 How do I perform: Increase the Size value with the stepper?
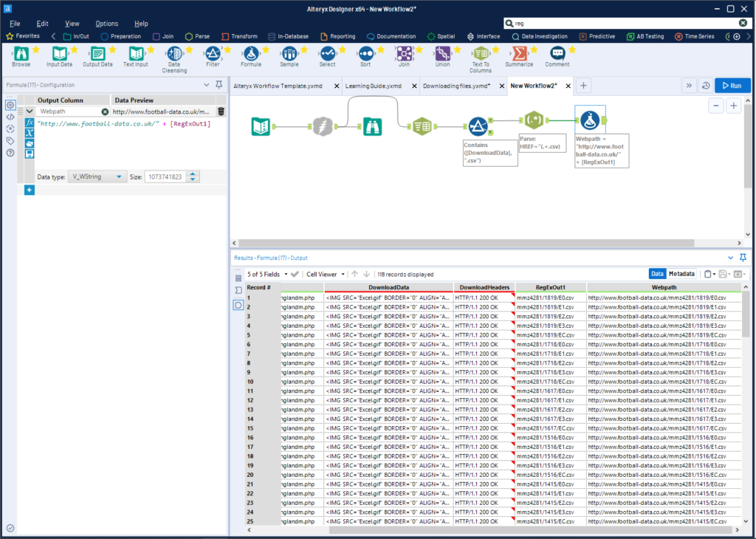[x=191, y=174]
